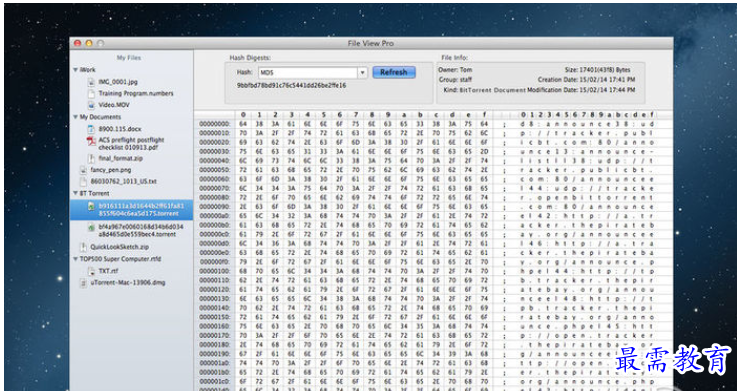Select Video.MOV in the iWork folder
Image resolution: width=737 pixels, height=391 pixels.
click(x=114, y=105)
